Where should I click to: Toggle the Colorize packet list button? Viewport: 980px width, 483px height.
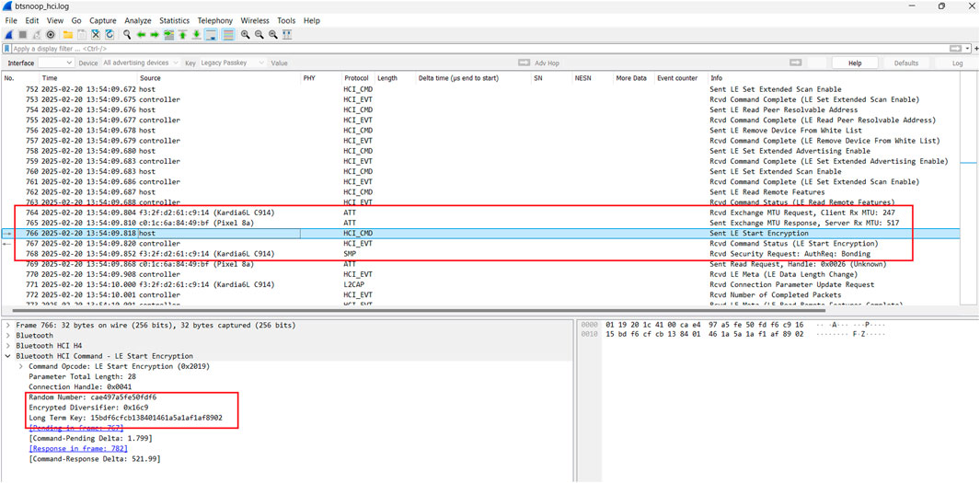(x=227, y=34)
